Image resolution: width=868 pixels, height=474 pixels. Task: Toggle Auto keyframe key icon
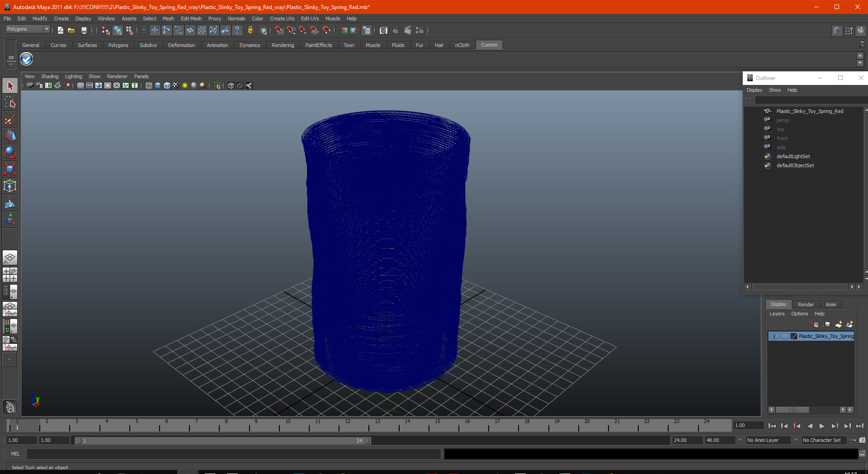pyautogui.click(x=853, y=440)
